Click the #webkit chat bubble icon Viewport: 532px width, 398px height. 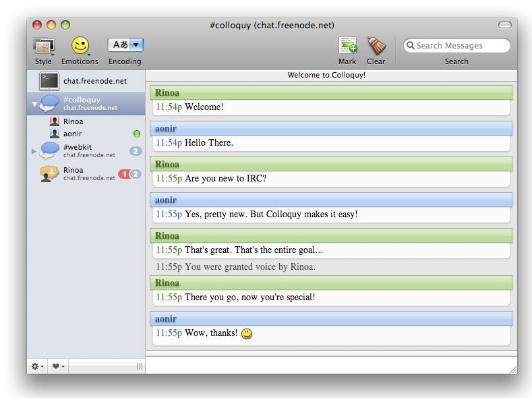pyautogui.click(x=49, y=150)
